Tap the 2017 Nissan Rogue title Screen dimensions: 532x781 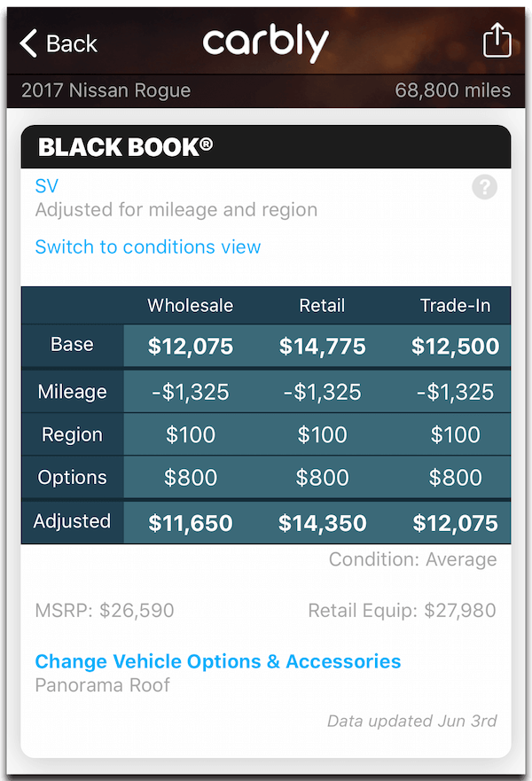[106, 90]
